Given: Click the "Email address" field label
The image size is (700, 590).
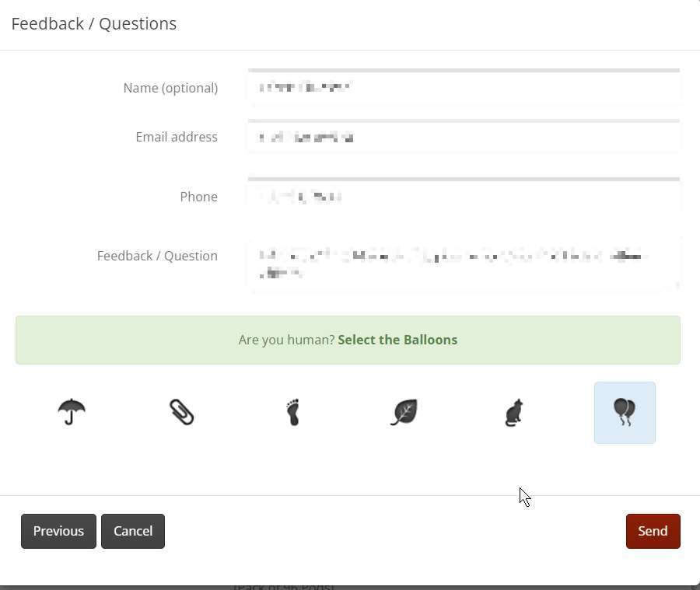Looking at the screenshot, I should [x=177, y=137].
